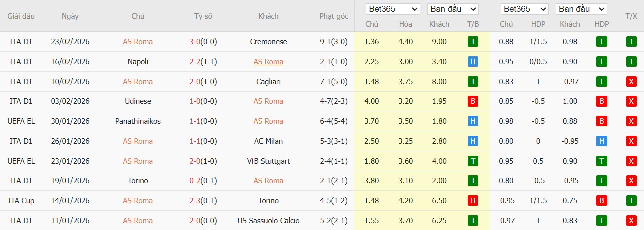This screenshot has width=644, height=230.
Task: Click red B HDP badge in Panathinaikos row
Action: 601,121
